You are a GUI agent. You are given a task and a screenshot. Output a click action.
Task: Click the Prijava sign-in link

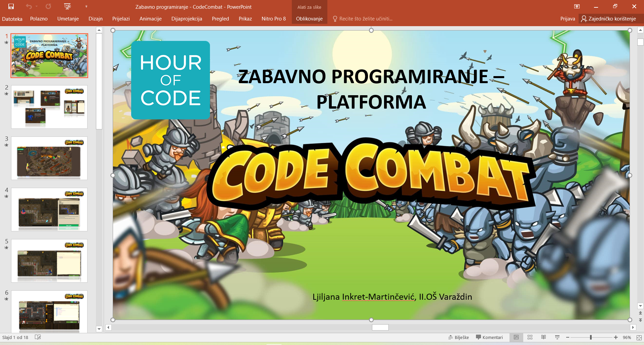[x=568, y=19]
